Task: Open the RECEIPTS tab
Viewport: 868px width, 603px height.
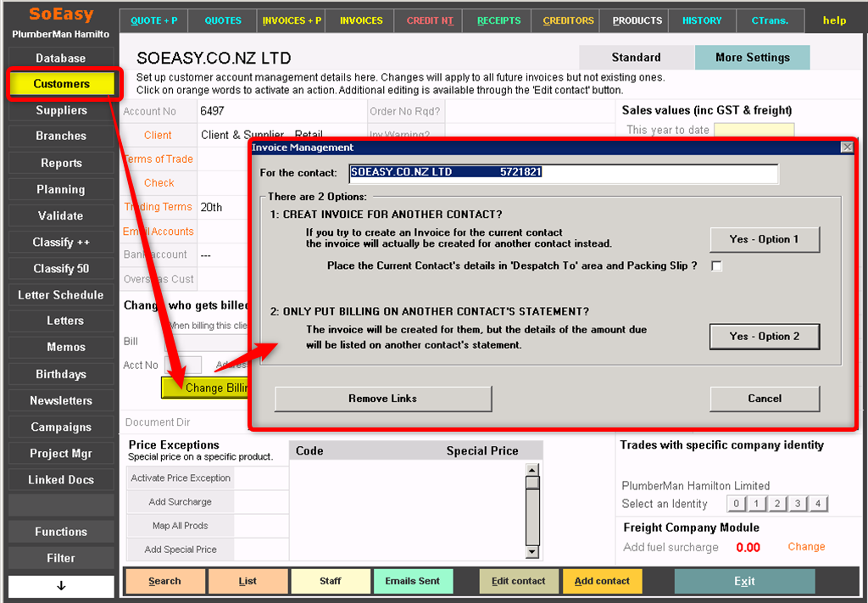Action: click(x=498, y=21)
